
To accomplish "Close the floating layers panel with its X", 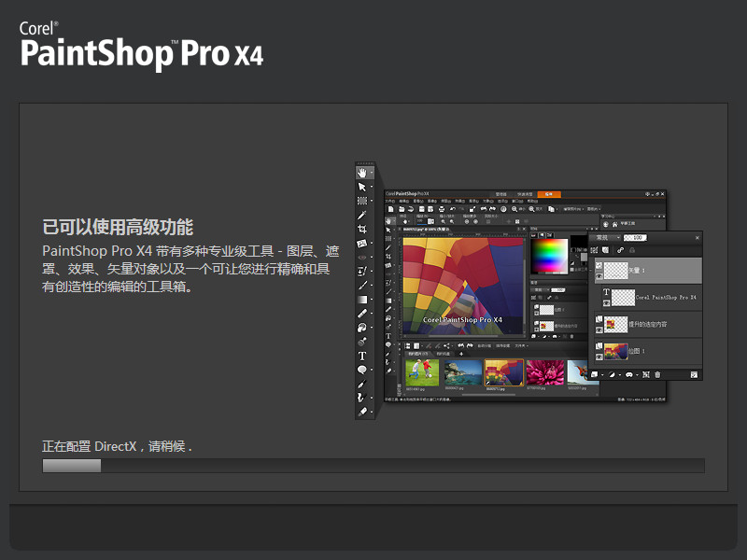I will pyautogui.click(x=697, y=238).
